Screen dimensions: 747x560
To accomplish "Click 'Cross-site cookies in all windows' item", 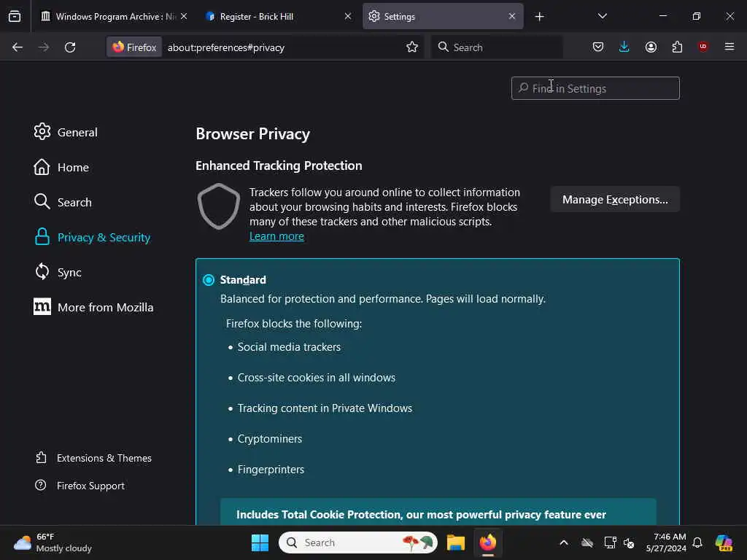I will [x=317, y=378].
